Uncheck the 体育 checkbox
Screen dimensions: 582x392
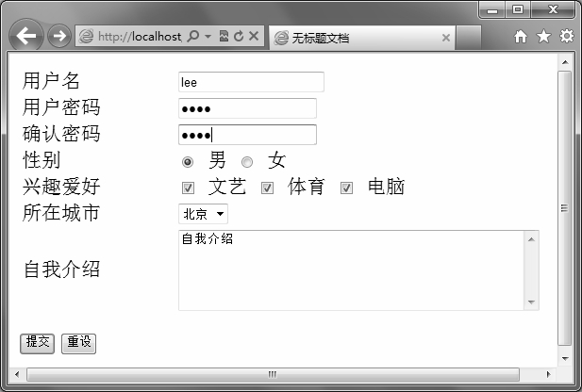267,188
